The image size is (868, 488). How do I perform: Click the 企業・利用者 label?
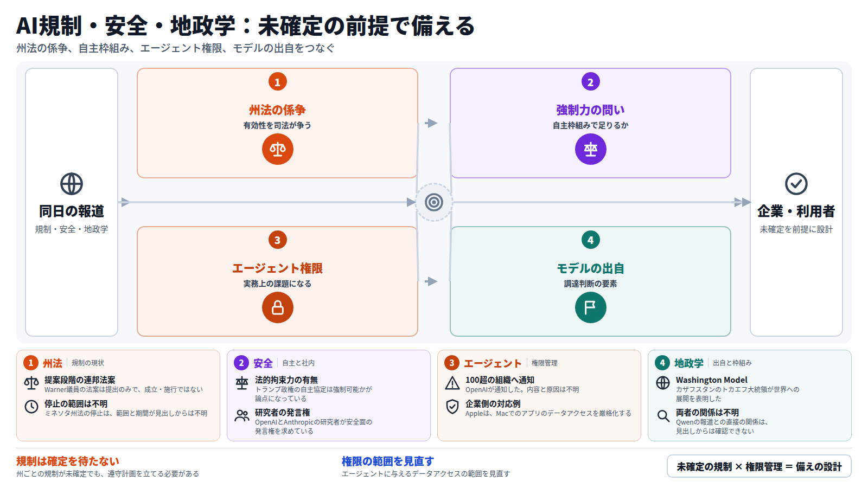click(x=796, y=211)
